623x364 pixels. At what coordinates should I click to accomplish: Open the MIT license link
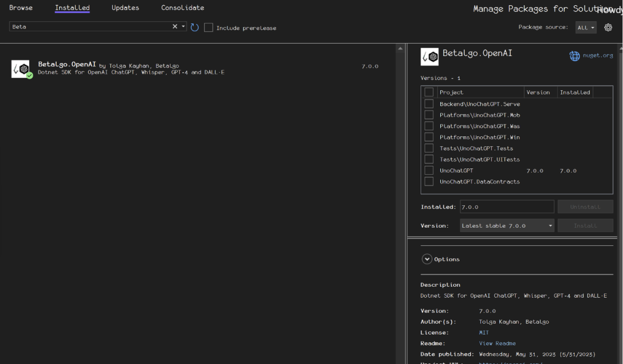[484, 332]
